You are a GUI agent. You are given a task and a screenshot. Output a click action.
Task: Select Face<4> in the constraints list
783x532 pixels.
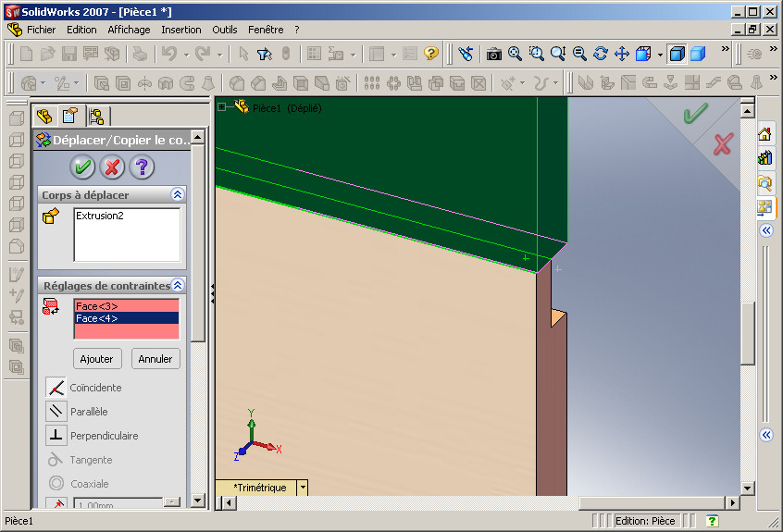coord(127,318)
